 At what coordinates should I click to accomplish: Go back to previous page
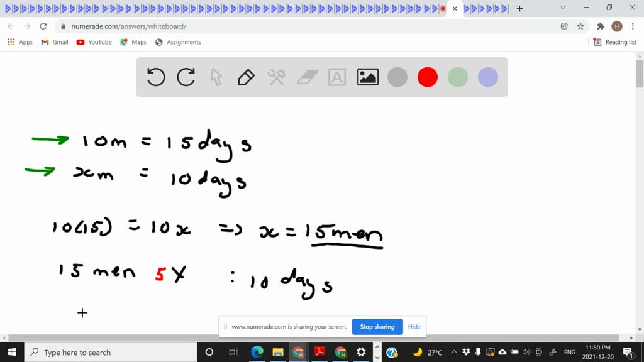(x=11, y=26)
